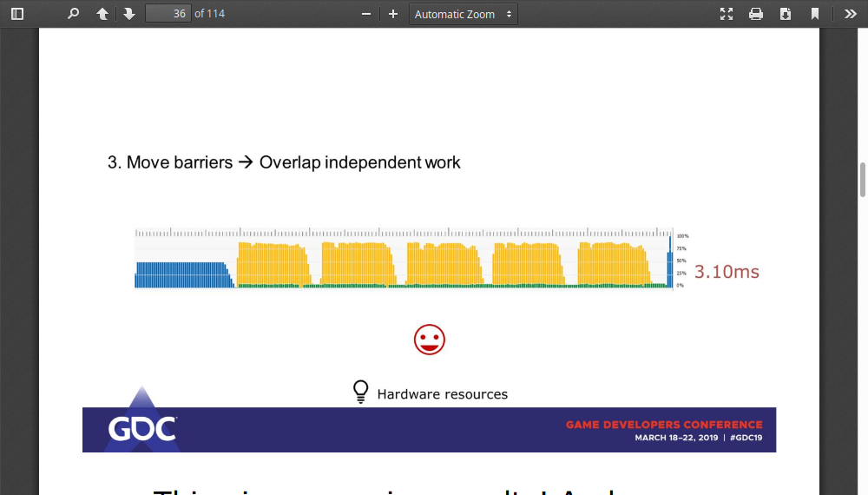Click the '#GDC19' hashtag text
The height and width of the screenshot is (495, 868).
pyautogui.click(x=746, y=438)
